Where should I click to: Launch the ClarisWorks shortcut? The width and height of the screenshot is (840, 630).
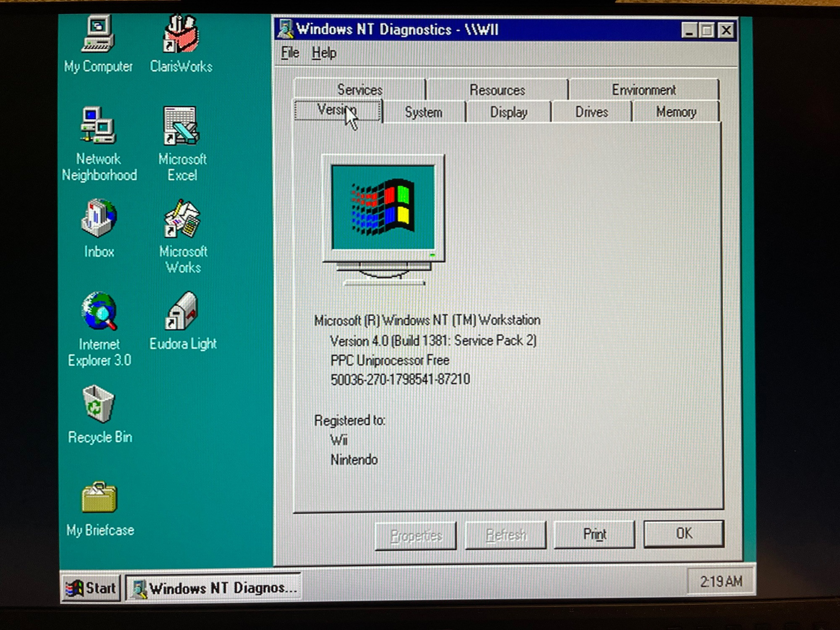[181, 34]
